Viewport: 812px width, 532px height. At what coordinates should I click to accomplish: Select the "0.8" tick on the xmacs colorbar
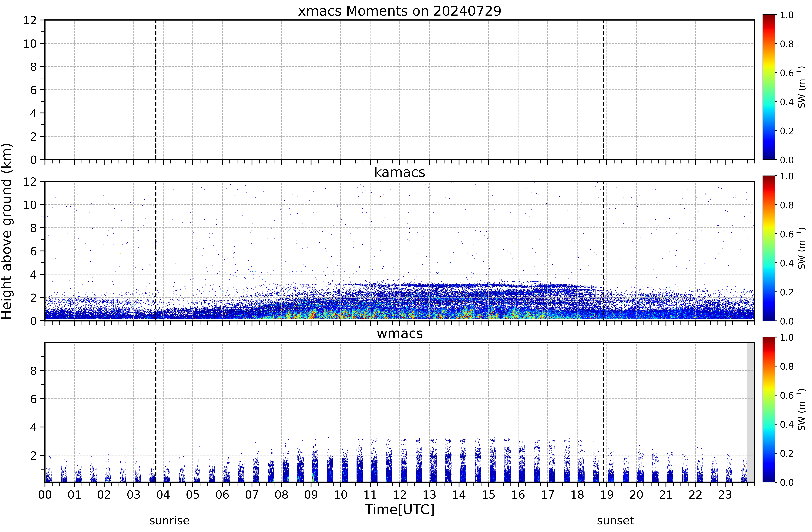(x=787, y=44)
